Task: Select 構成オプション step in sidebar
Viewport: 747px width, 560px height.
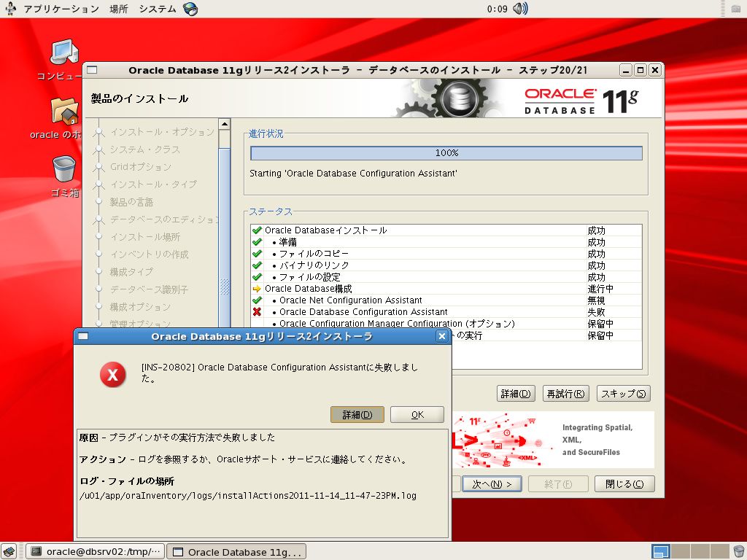Action: [141, 307]
